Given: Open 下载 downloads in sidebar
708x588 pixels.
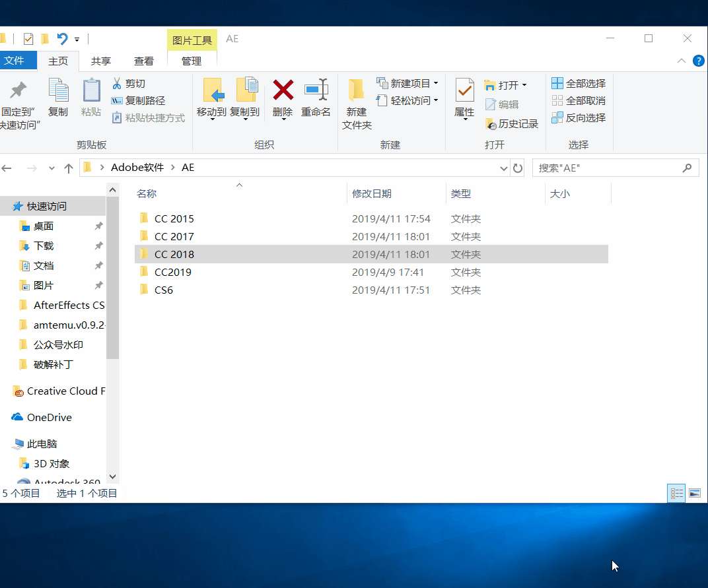Looking at the screenshot, I should [44, 246].
